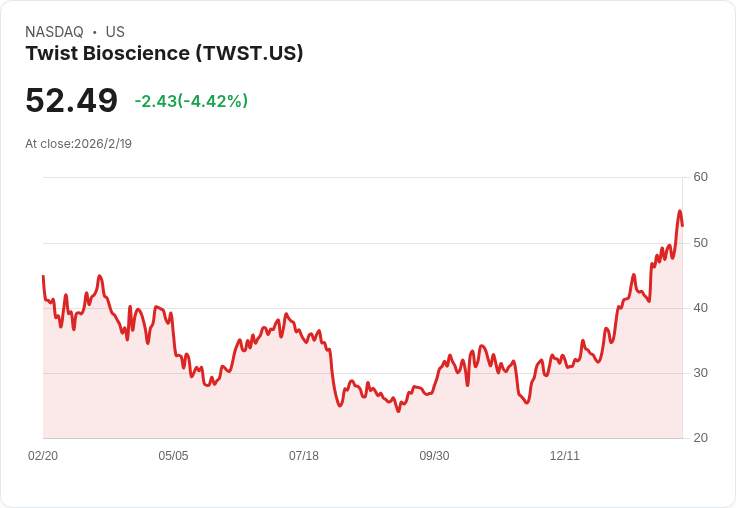The image size is (736, 508).
Task: Click the 60 y-axis label
Action: pyautogui.click(x=700, y=177)
